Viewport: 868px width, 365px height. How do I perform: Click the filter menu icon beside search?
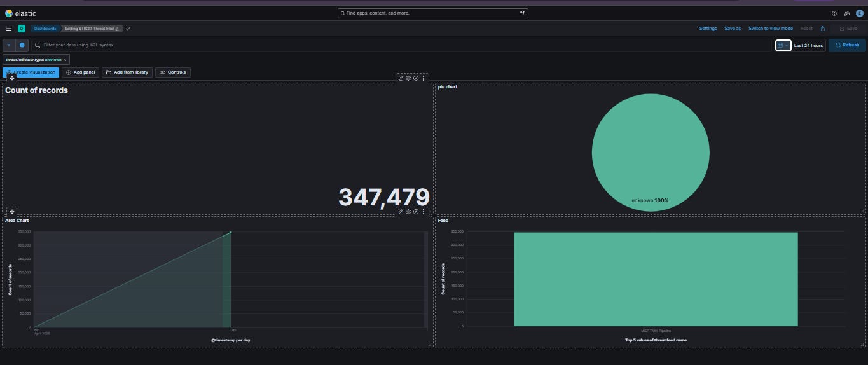click(x=9, y=45)
